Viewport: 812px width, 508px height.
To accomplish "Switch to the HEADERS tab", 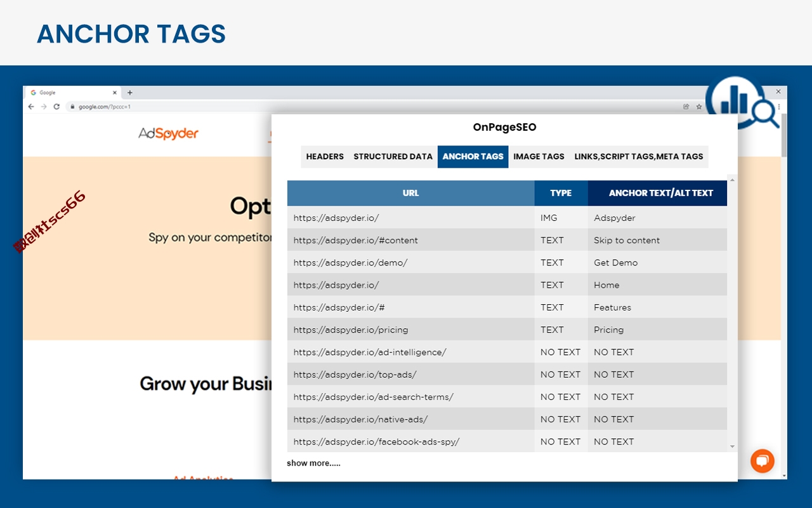I will [x=325, y=157].
